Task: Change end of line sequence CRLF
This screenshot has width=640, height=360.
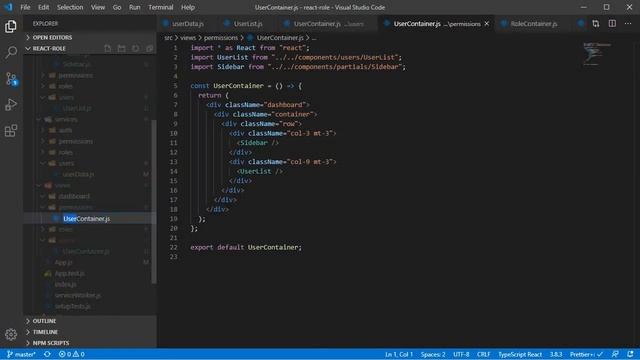Action: click(483, 354)
